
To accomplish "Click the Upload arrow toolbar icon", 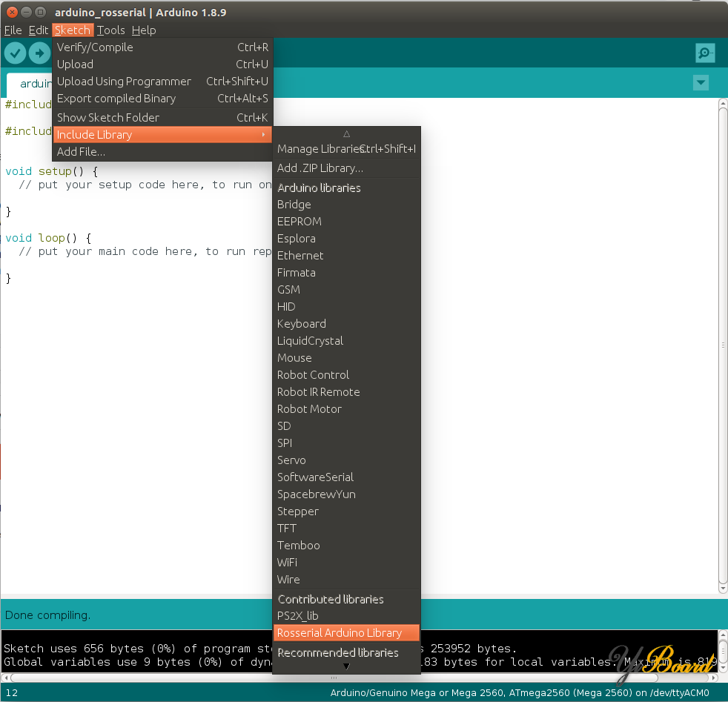I will [39, 53].
